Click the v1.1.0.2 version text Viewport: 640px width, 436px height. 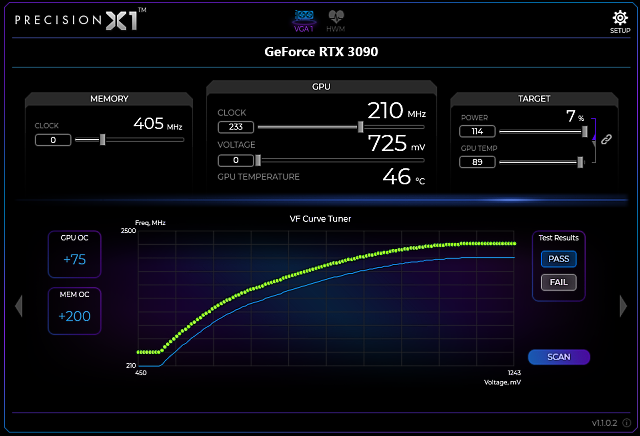(x=604, y=423)
